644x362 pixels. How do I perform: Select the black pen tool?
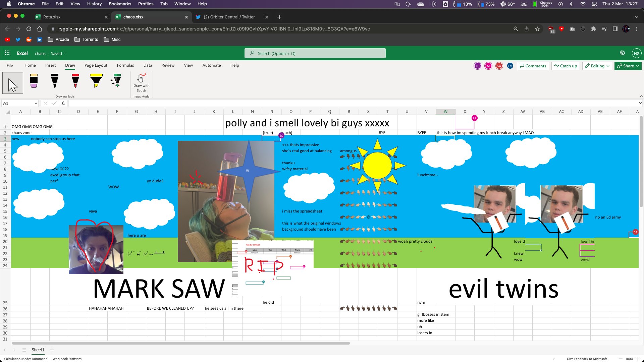pyautogui.click(x=55, y=81)
